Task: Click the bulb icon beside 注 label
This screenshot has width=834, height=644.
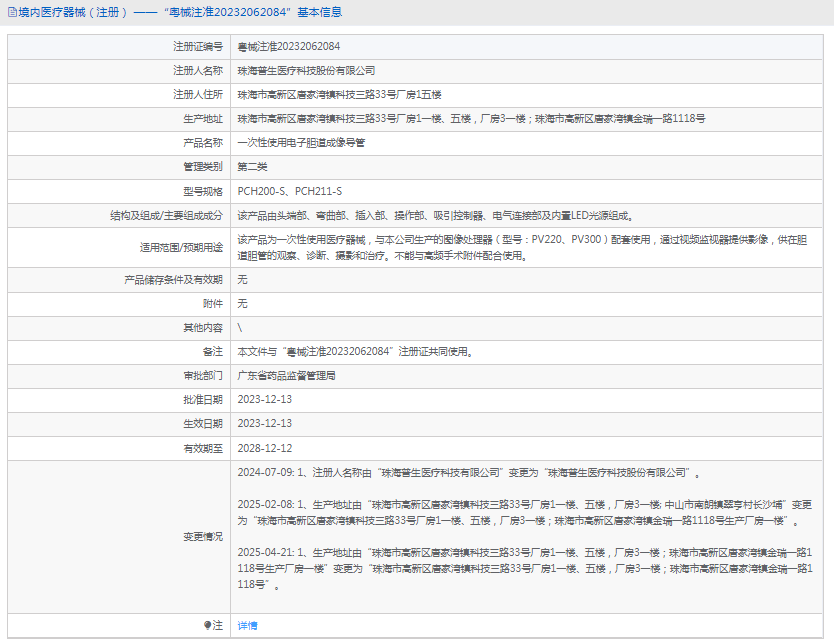Action: (x=207, y=625)
